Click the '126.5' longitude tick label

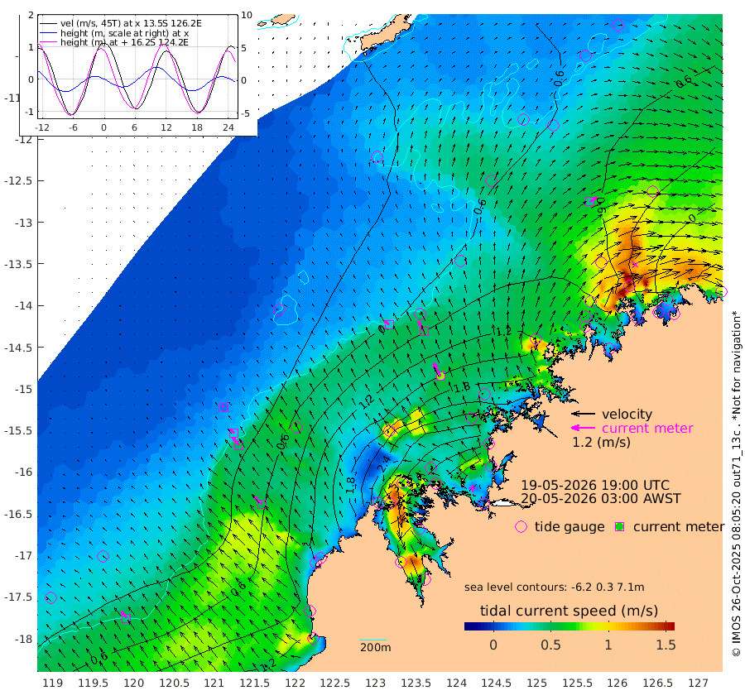coord(658,683)
